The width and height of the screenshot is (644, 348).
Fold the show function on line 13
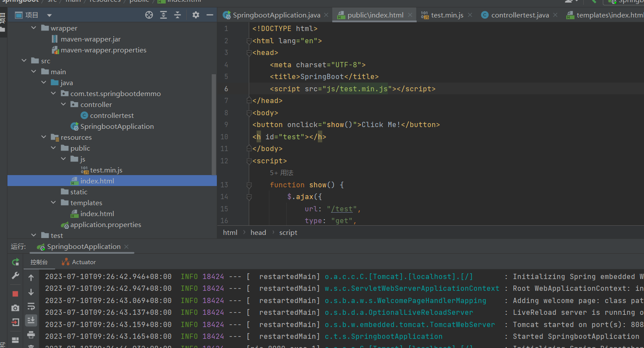click(249, 185)
